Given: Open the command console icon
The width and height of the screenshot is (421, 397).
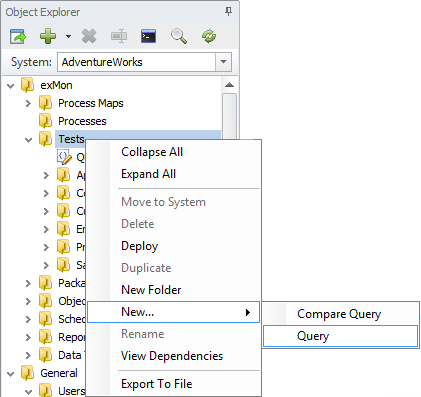Looking at the screenshot, I should [x=148, y=36].
